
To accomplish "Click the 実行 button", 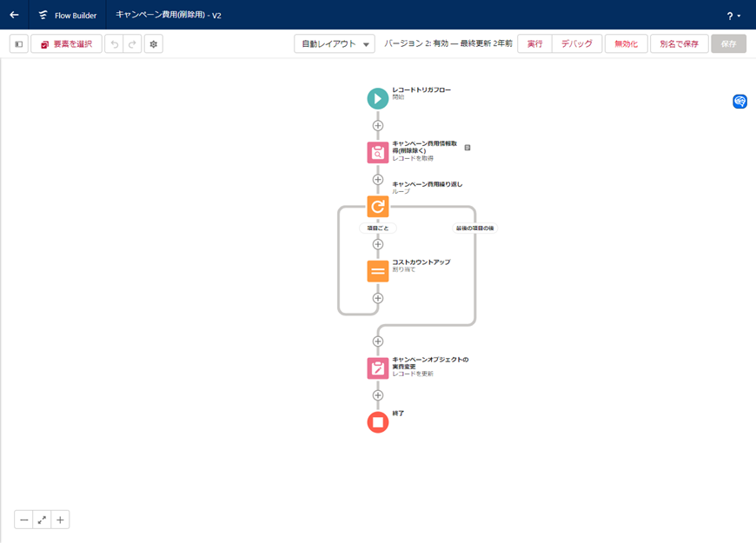I will click(x=534, y=44).
